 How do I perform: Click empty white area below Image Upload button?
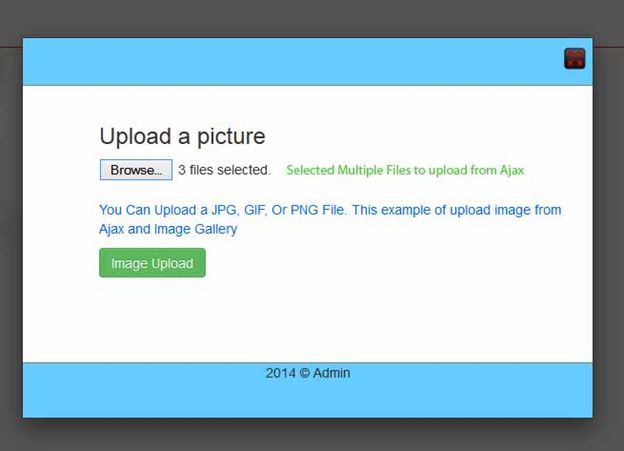click(307, 320)
